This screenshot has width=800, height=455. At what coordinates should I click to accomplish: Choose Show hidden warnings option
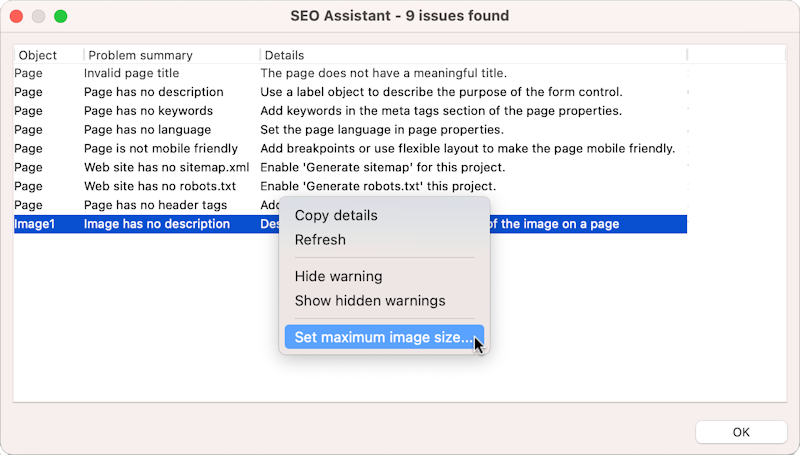click(x=370, y=301)
